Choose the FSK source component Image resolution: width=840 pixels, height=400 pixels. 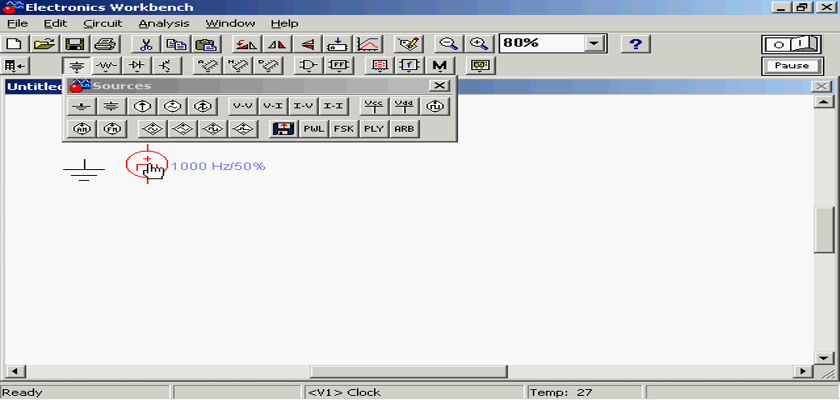[344, 129]
